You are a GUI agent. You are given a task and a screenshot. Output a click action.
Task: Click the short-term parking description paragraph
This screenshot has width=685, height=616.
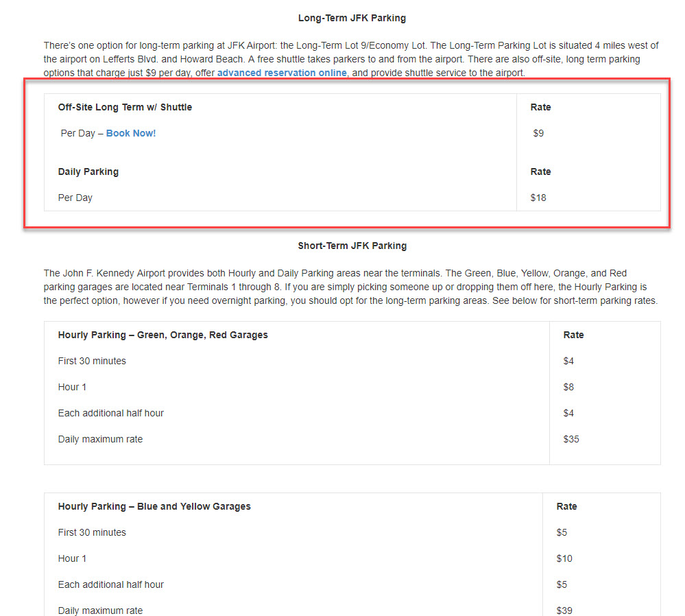pos(351,287)
